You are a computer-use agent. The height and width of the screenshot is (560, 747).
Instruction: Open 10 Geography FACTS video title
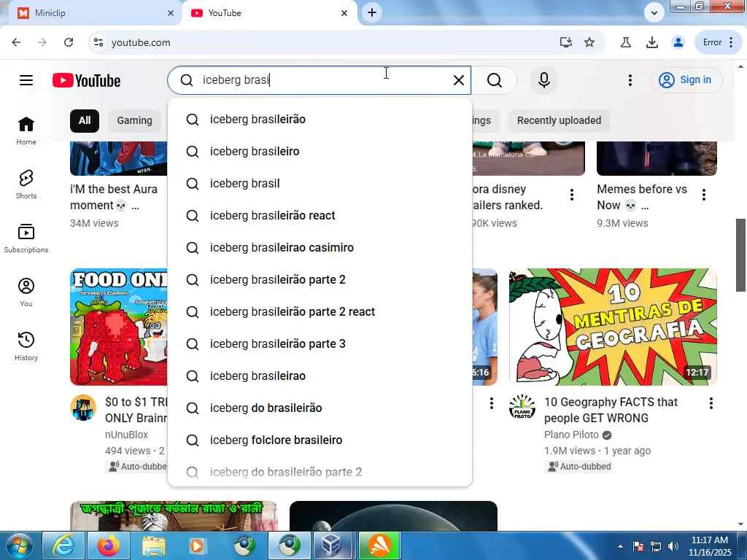[611, 410]
